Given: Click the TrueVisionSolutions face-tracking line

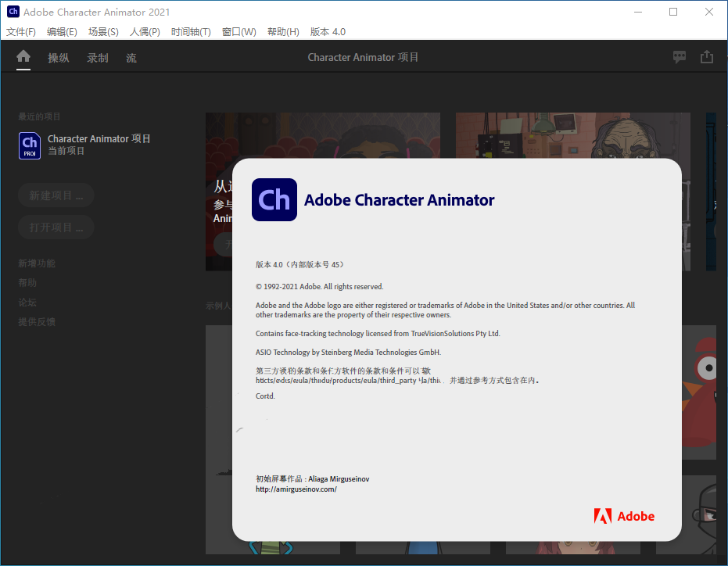Looking at the screenshot, I should click(378, 333).
